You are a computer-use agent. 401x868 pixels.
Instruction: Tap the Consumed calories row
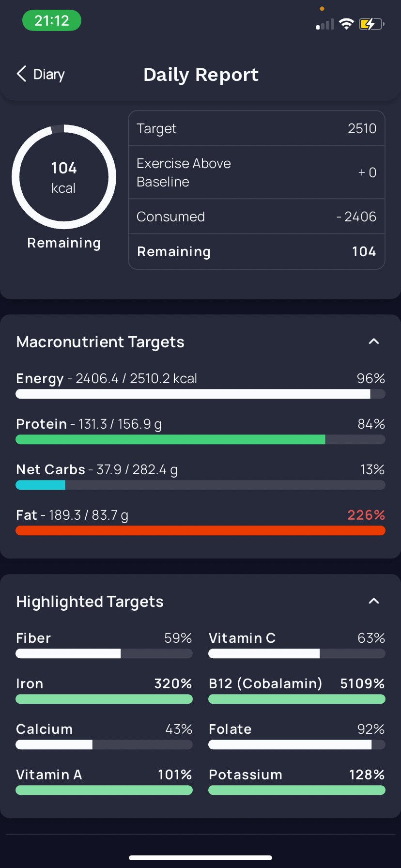pyautogui.click(x=256, y=217)
